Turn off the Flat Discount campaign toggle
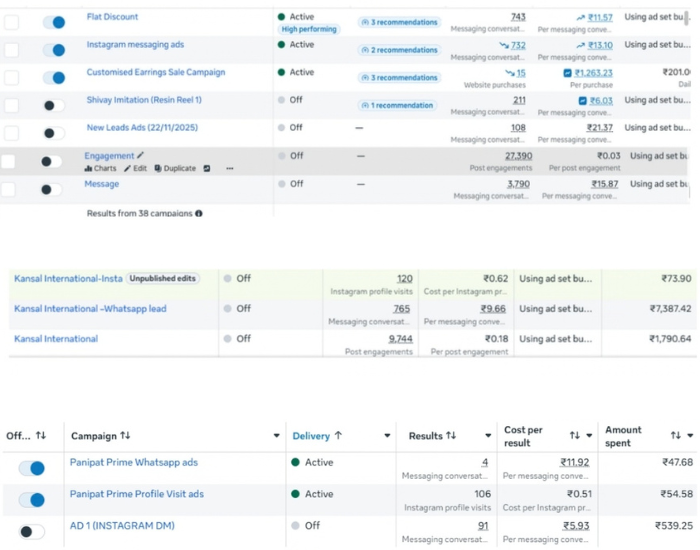Screen dimensions: 700x550 [54, 22]
